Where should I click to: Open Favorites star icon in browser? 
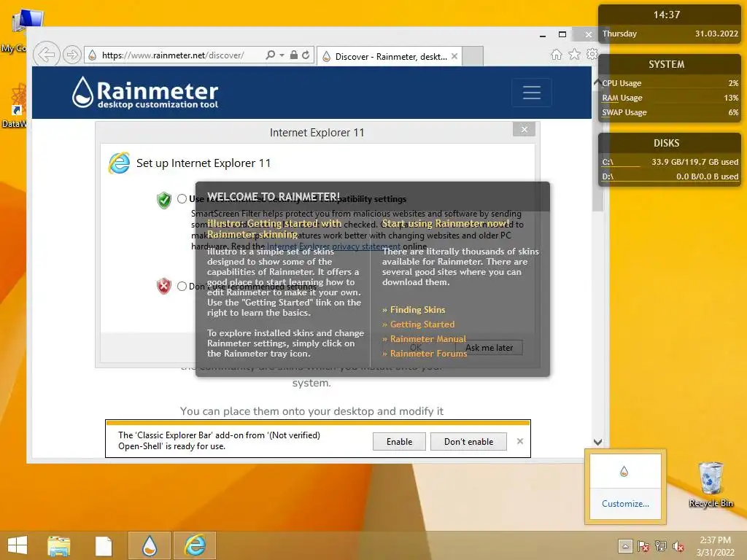[575, 55]
